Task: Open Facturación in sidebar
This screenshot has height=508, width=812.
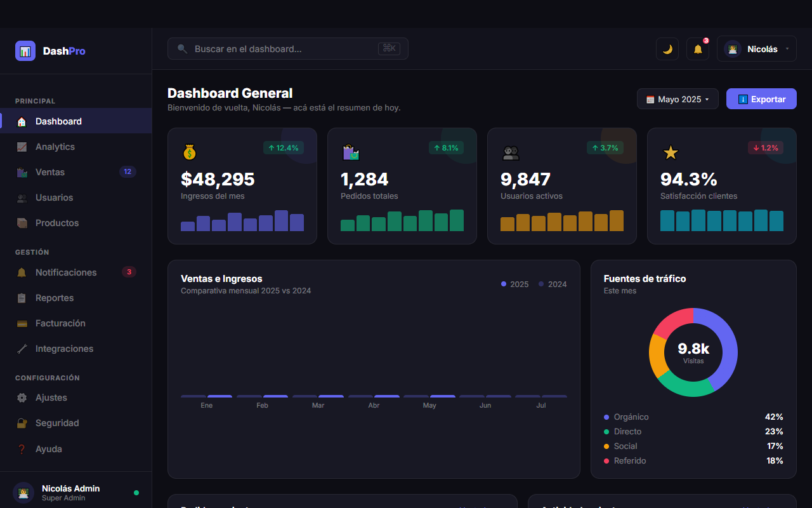Action: [75, 323]
